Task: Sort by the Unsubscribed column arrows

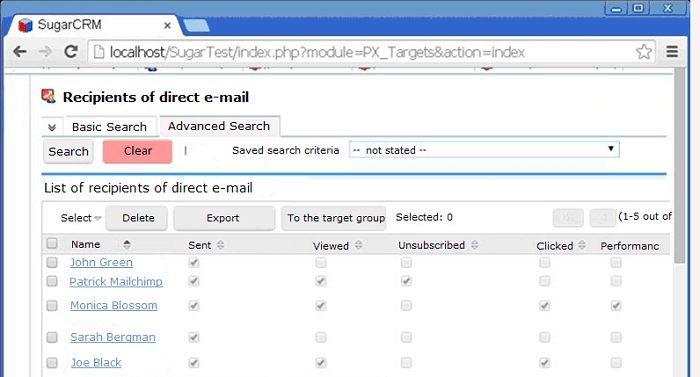Action: click(475, 245)
